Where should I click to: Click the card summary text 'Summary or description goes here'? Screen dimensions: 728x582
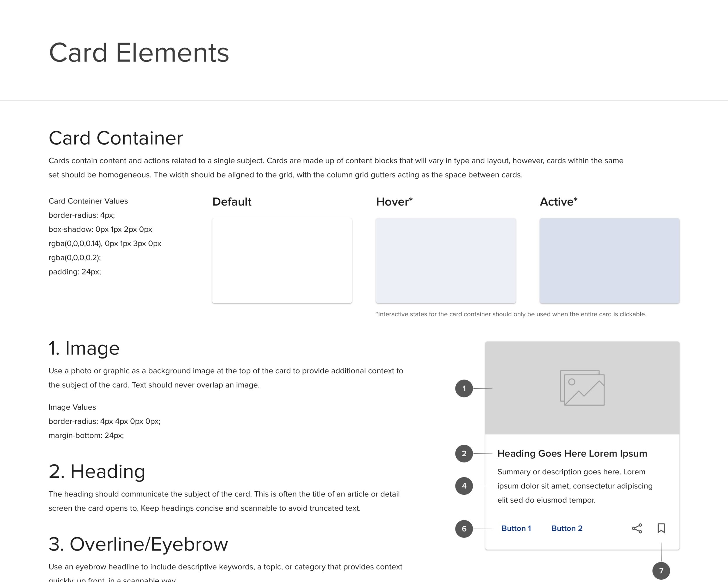pyautogui.click(x=575, y=486)
